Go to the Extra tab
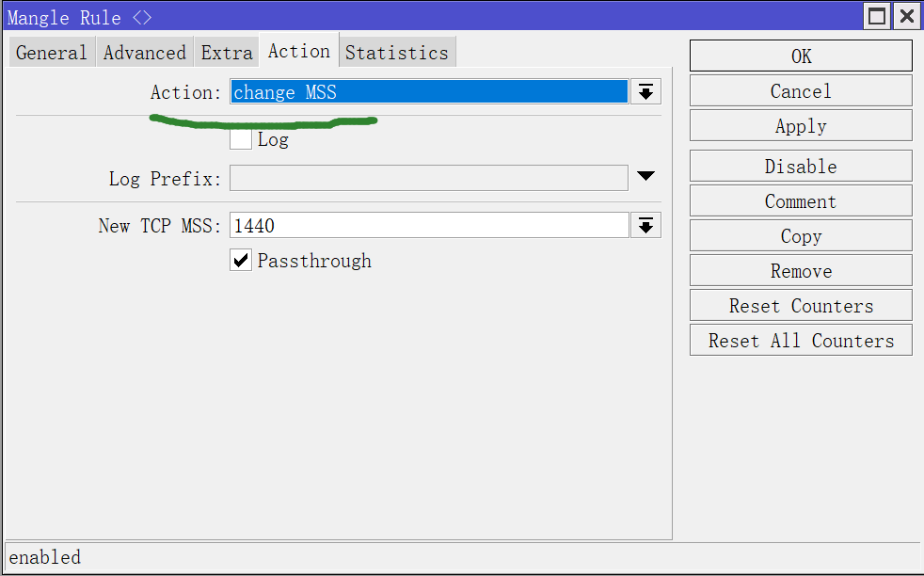Viewport: 924px width, 576px height. click(227, 53)
